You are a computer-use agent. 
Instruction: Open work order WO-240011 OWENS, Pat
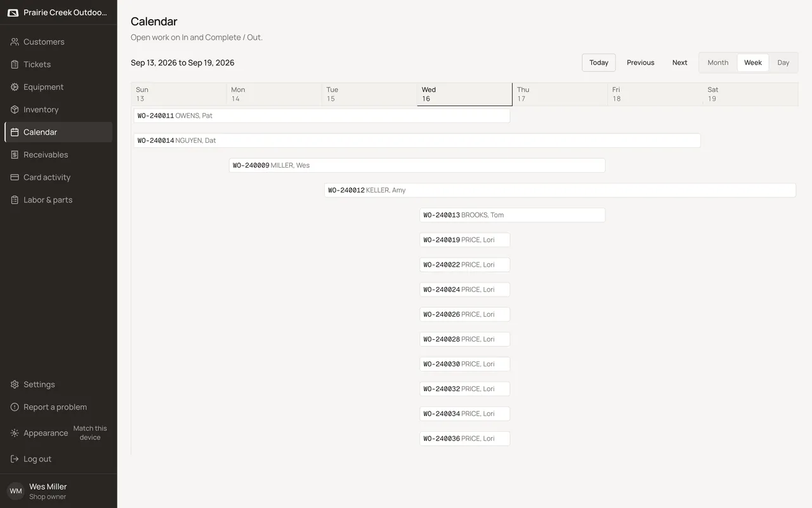pos(322,116)
